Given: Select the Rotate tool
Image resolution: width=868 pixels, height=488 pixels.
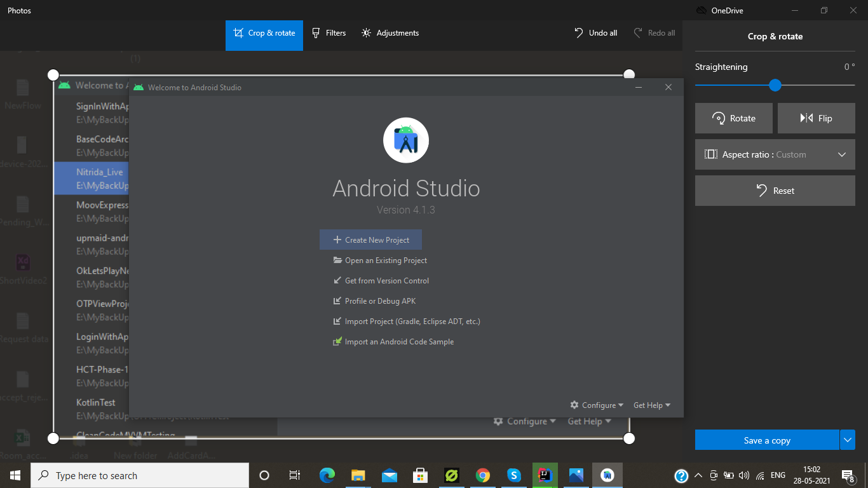Looking at the screenshot, I should (733, 118).
